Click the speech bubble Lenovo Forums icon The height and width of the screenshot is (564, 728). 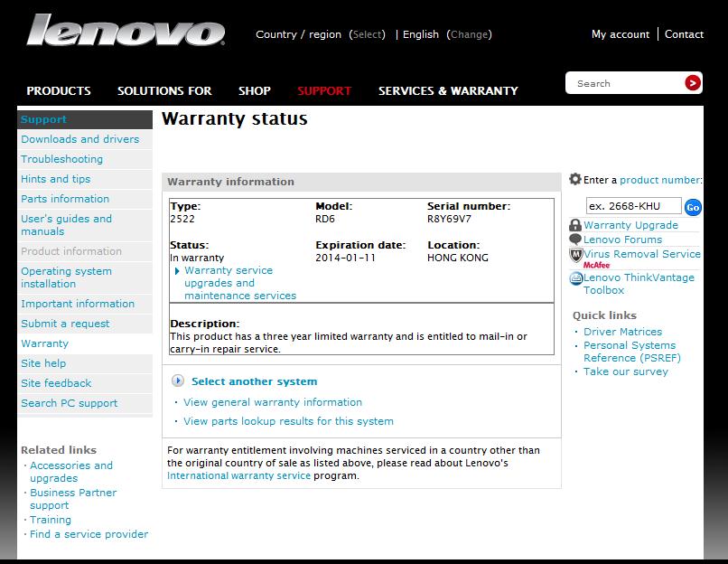coord(575,240)
